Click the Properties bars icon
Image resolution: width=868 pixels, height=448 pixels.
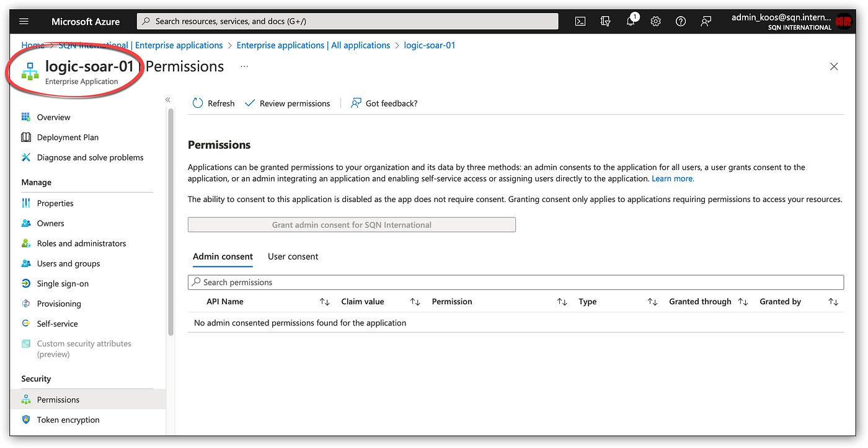coord(26,203)
